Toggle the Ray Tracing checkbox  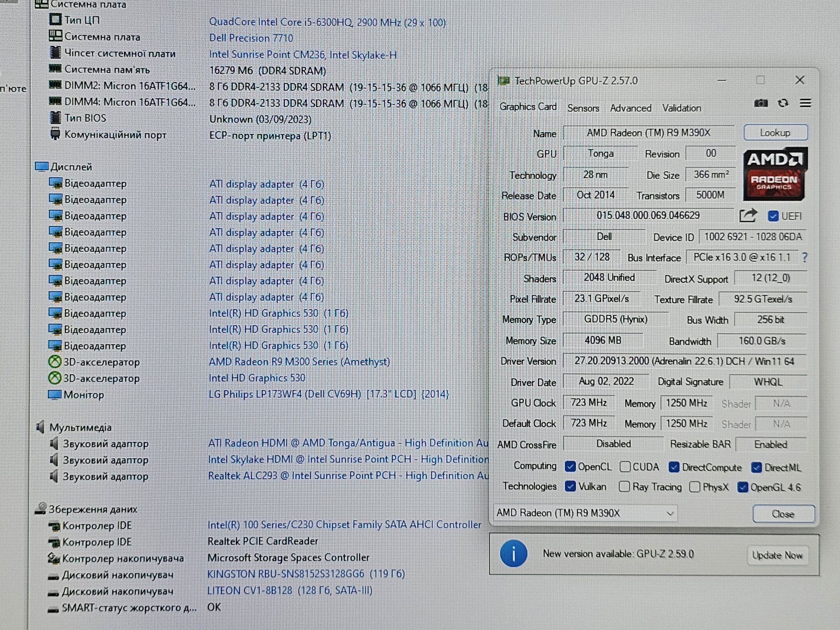[x=625, y=486]
